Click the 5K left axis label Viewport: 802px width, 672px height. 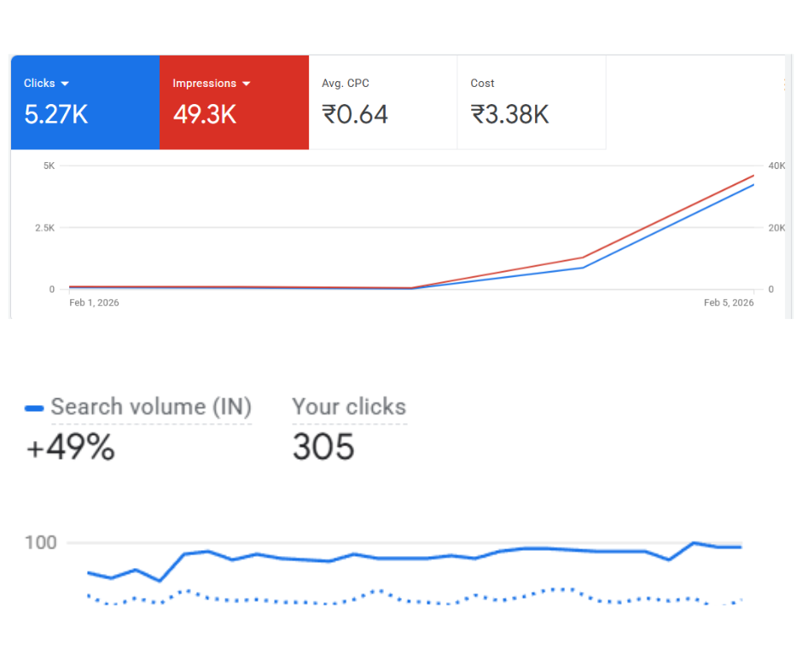tap(49, 165)
